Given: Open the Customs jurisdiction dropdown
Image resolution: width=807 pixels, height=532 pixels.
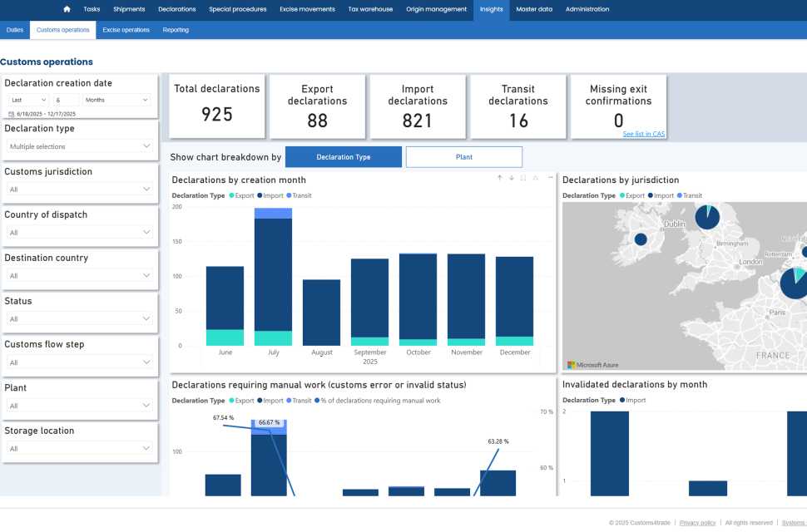Looking at the screenshot, I should tap(80, 190).
